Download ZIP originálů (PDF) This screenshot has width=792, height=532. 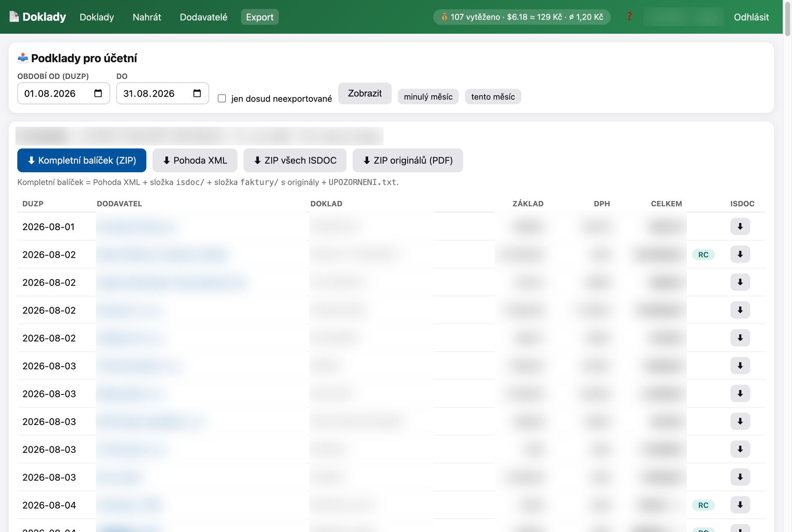click(x=408, y=160)
